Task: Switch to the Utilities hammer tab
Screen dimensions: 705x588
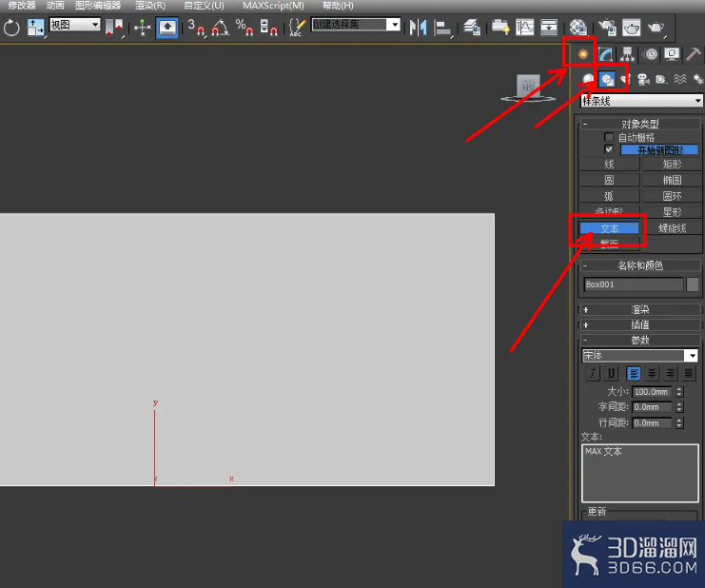Action: (x=694, y=54)
